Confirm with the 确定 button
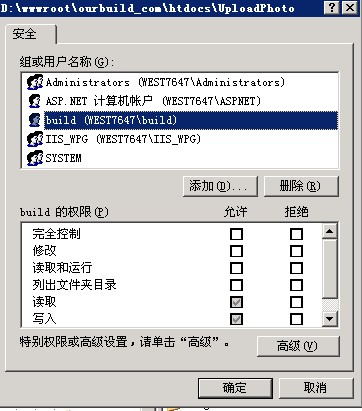The height and width of the screenshot is (411, 362). point(235,388)
